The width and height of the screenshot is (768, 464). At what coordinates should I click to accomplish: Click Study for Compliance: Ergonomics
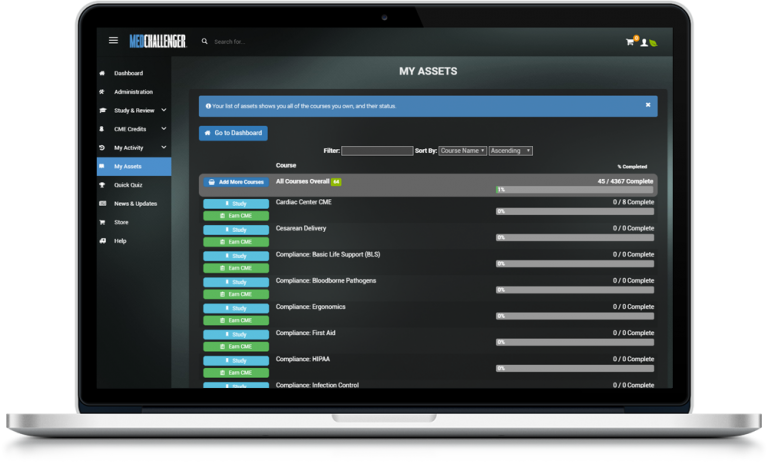(x=236, y=309)
